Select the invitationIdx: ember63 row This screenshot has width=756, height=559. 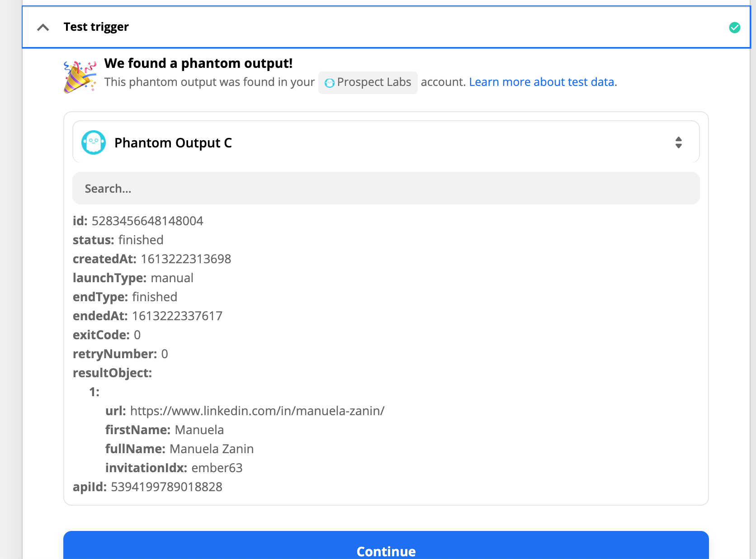[x=174, y=468]
